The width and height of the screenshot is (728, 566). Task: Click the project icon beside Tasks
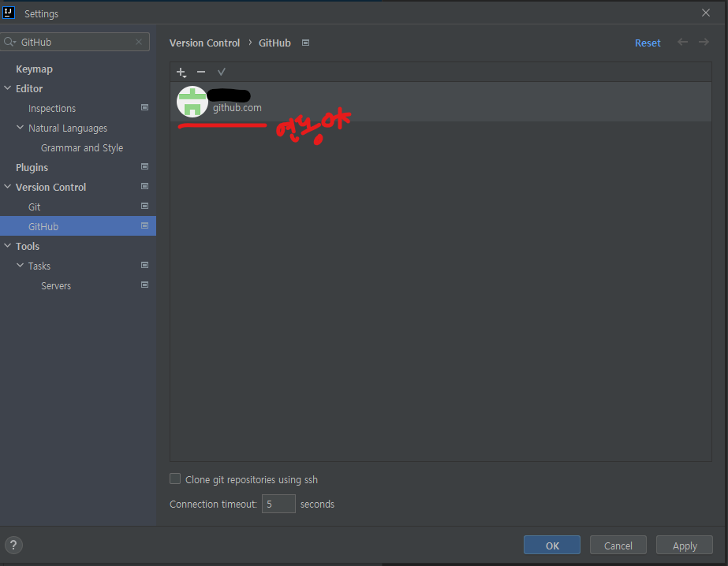145,266
